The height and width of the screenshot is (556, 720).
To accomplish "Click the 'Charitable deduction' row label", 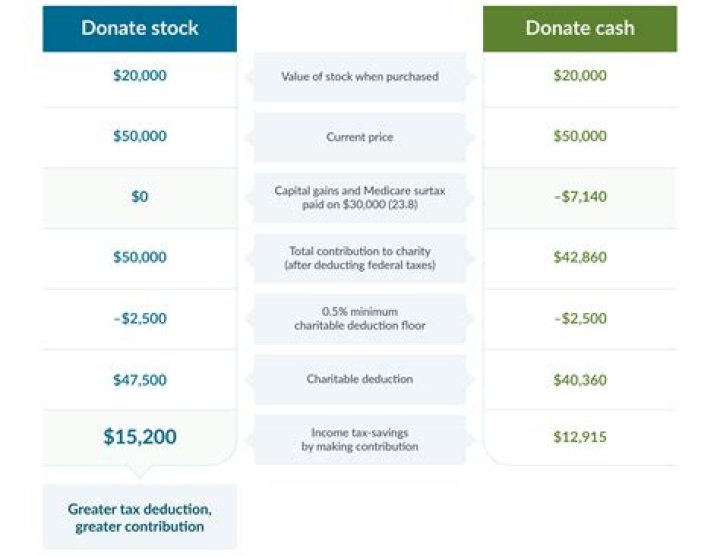I will point(359,380).
